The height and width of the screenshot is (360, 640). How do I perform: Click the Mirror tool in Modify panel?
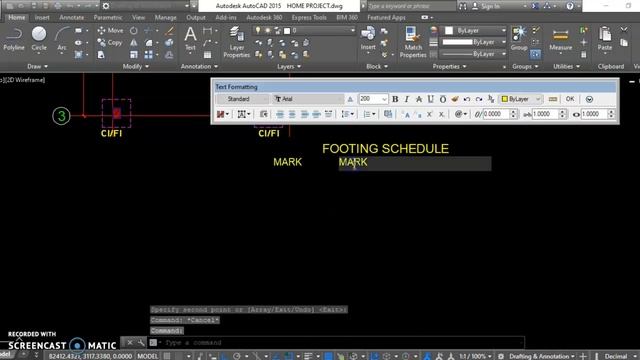point(133,42)
